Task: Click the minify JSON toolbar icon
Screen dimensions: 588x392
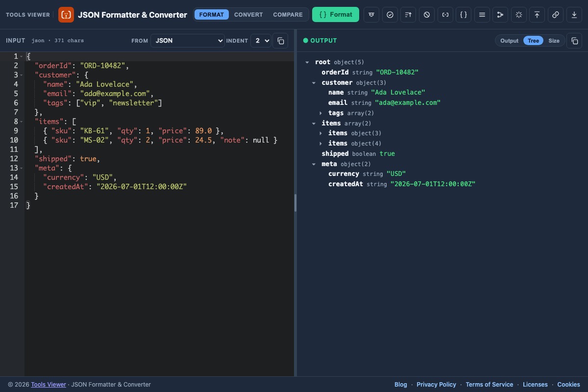Action: 371,15
